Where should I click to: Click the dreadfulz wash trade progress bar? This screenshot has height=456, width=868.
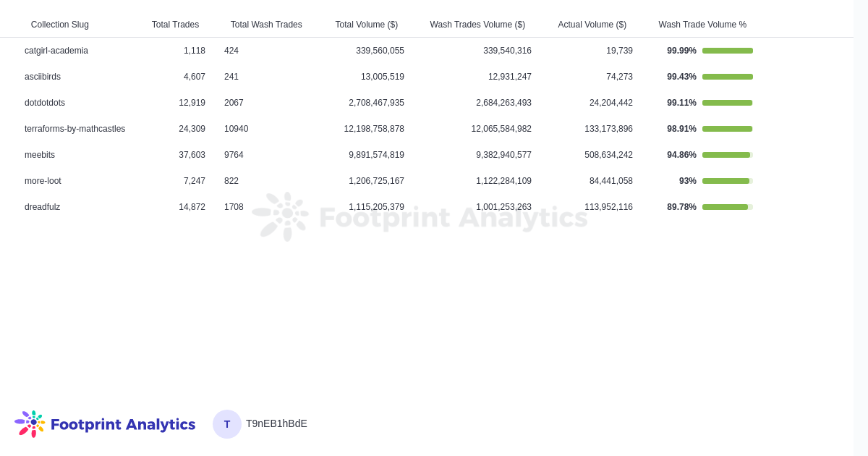tap(728, 207)
